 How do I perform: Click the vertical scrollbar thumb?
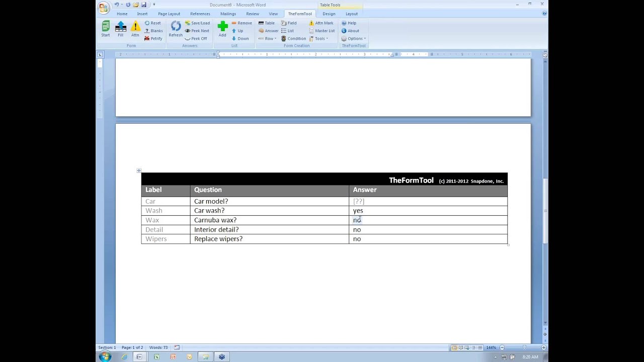click(544, 210)
